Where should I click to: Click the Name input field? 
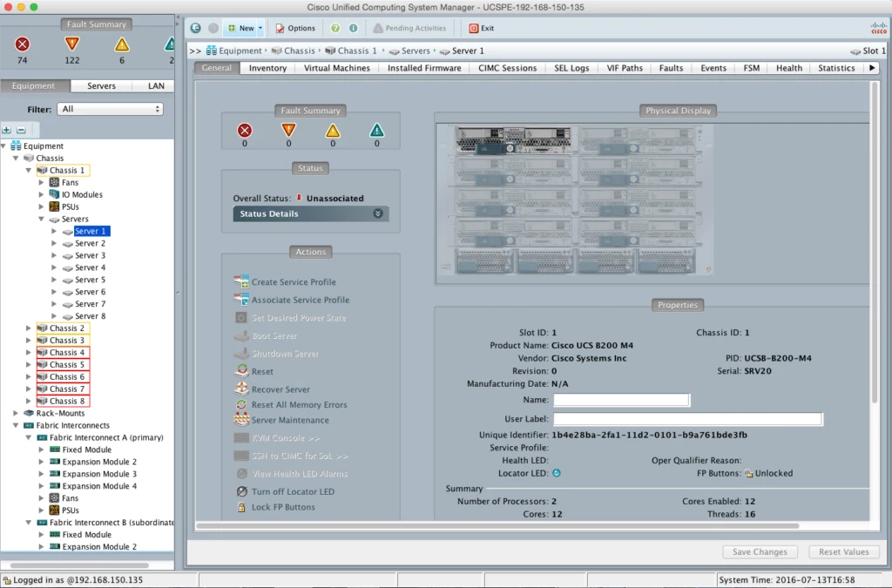coord(621,400)
